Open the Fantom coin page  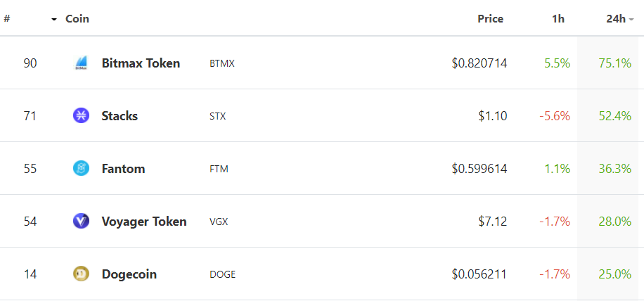click(123, 169)
